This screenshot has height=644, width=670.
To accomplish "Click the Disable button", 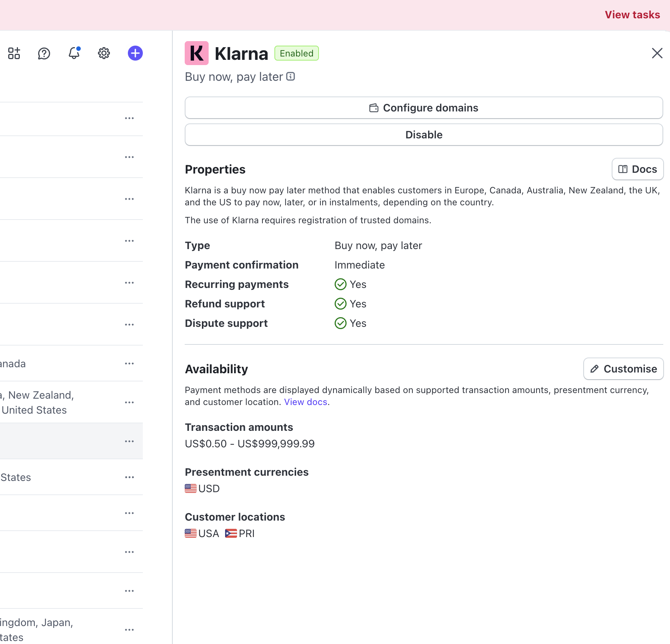I will 424,135.
